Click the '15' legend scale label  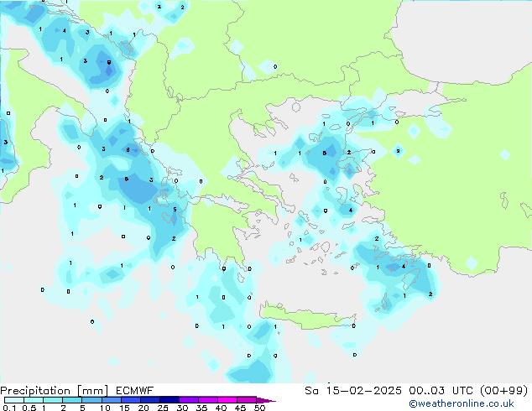(124, 408)
